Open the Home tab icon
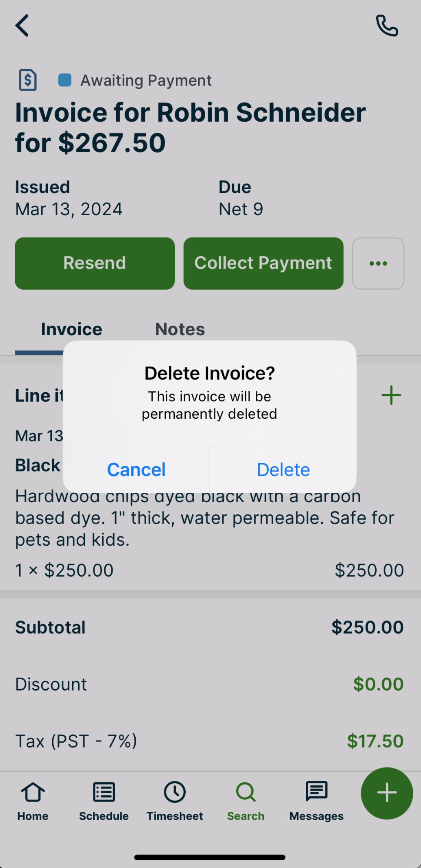The image size is (421, 868). [33, 792]
